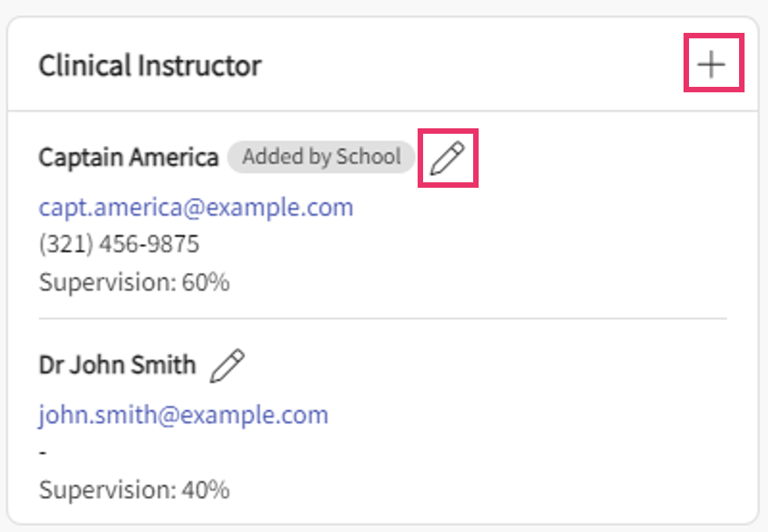The width and height of the screenshot is (768, 532).
Task: Click the divider line between the two instructors
Action: point(382,318)
